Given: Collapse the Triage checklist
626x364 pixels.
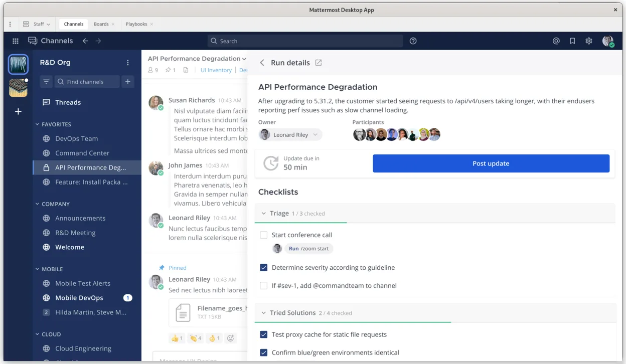Looking at the screenshot, I should click(263, 214).
